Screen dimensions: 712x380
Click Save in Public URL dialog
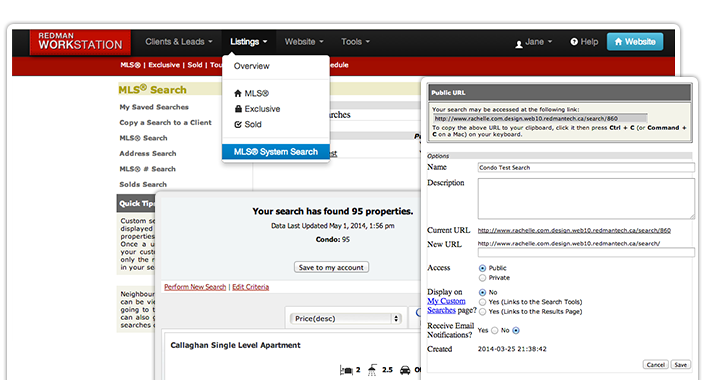(x=680, y=365)
